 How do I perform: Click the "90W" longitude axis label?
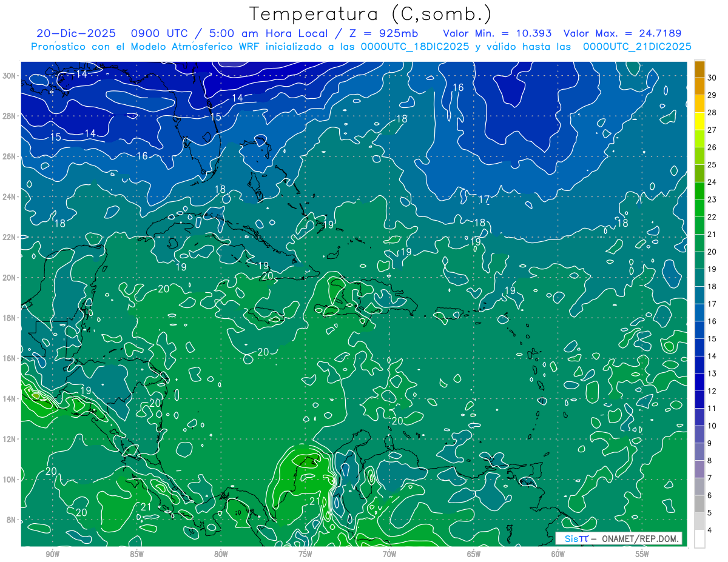tap(52, 554)
